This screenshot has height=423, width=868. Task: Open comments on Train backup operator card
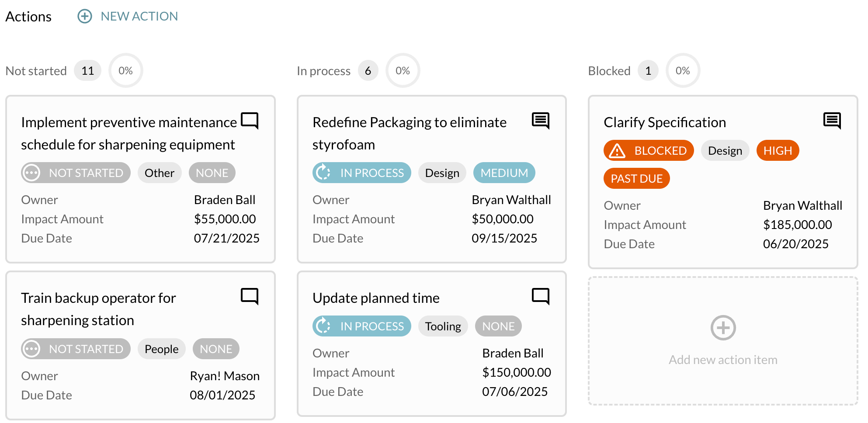click(x=250, y=296)
